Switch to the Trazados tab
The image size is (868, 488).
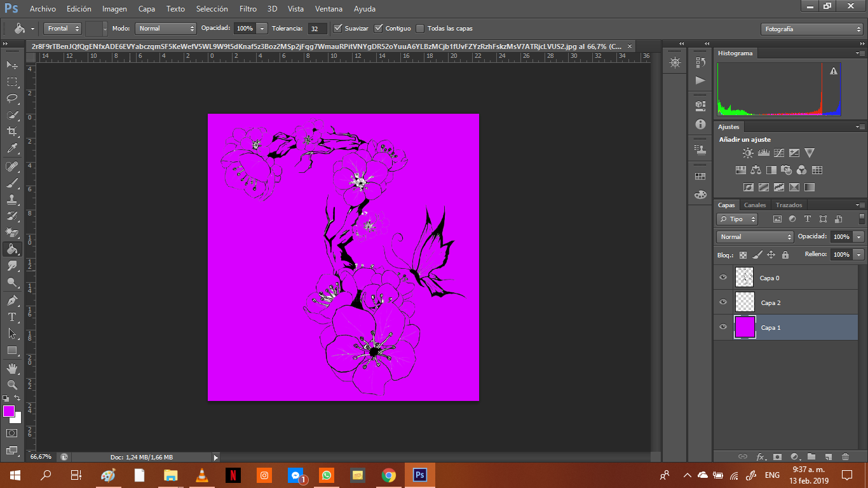point(789,205)
